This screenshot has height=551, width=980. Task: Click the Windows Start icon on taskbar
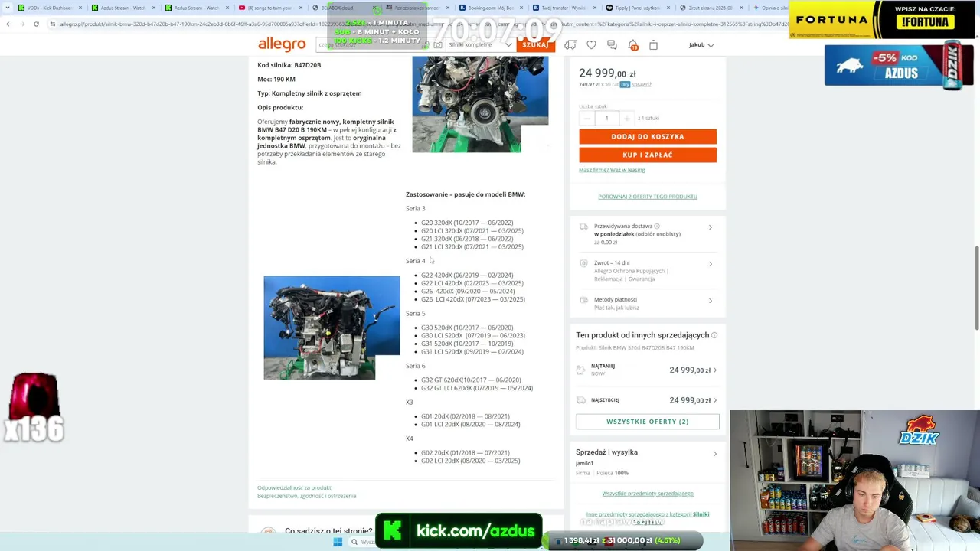click(x=338, y=542)
